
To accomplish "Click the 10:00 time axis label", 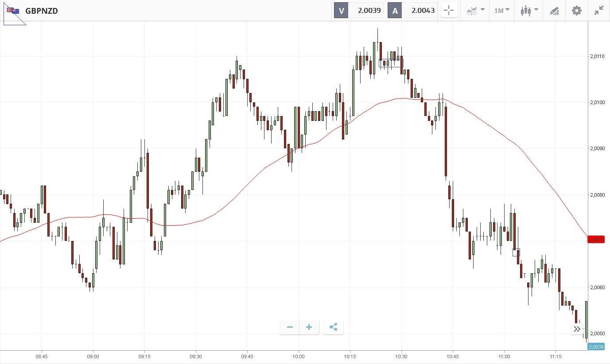I will 299,356.
